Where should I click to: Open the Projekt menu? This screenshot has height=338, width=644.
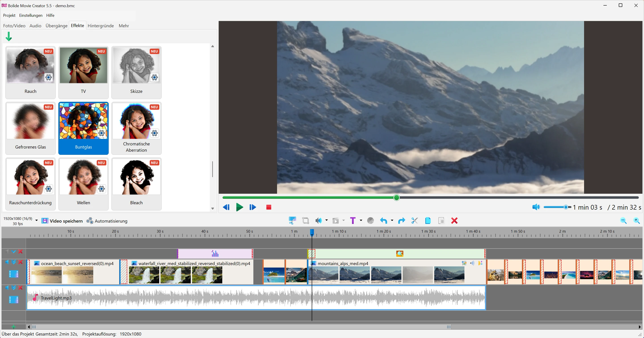[x=9, y=15]
